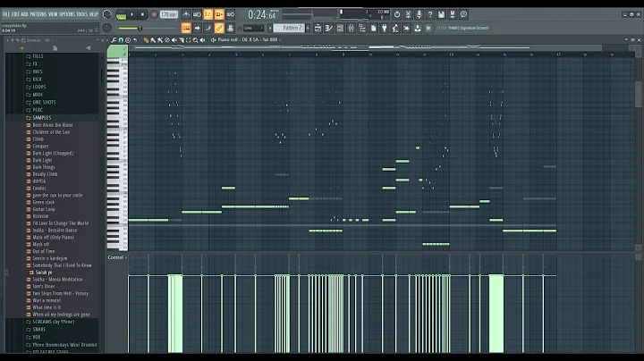Toggle the highlighted countdown before recording button
644x361 pixels.
208,14
